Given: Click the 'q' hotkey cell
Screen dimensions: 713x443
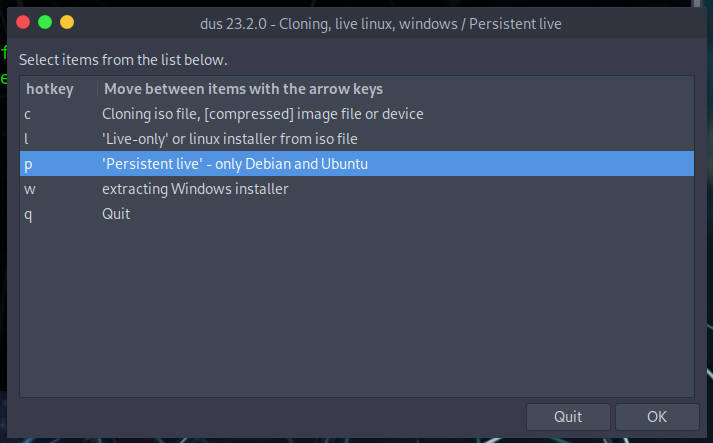Looking at the screenshot, I should point(28,214).
